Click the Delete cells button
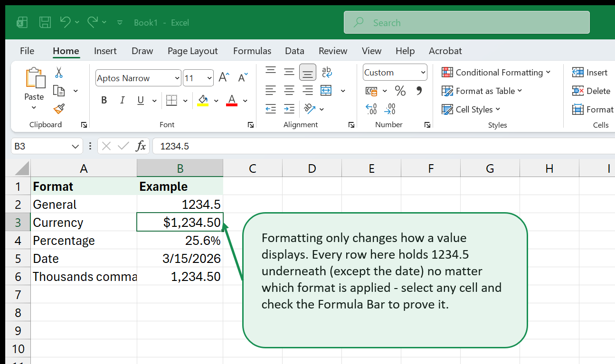This screenshot has height=364, width=615. click(x=591, y=91)
